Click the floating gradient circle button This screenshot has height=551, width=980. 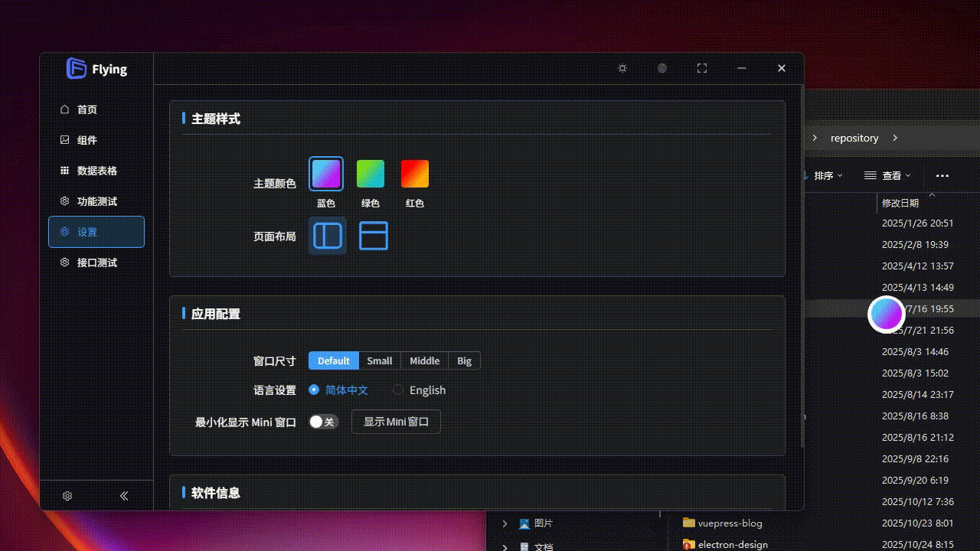pos(887,315)
